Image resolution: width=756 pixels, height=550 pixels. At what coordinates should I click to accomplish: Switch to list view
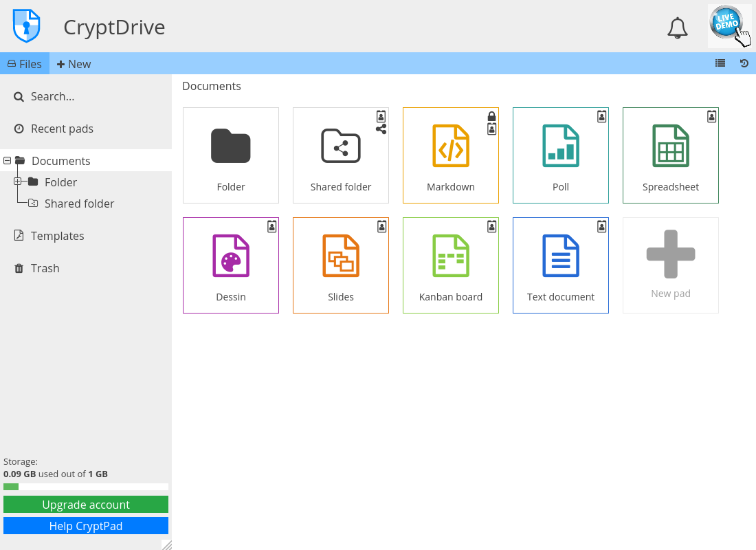pos(720,63)
